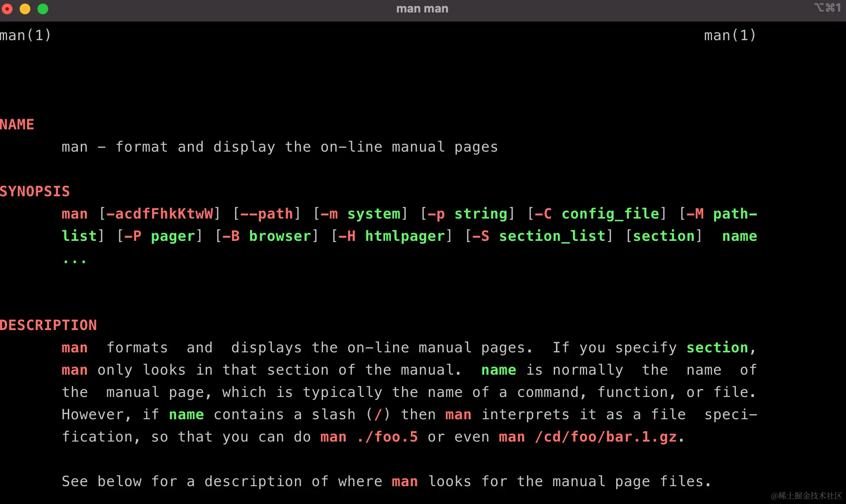Click the '-H' flag in synopsis

point(347,236)
